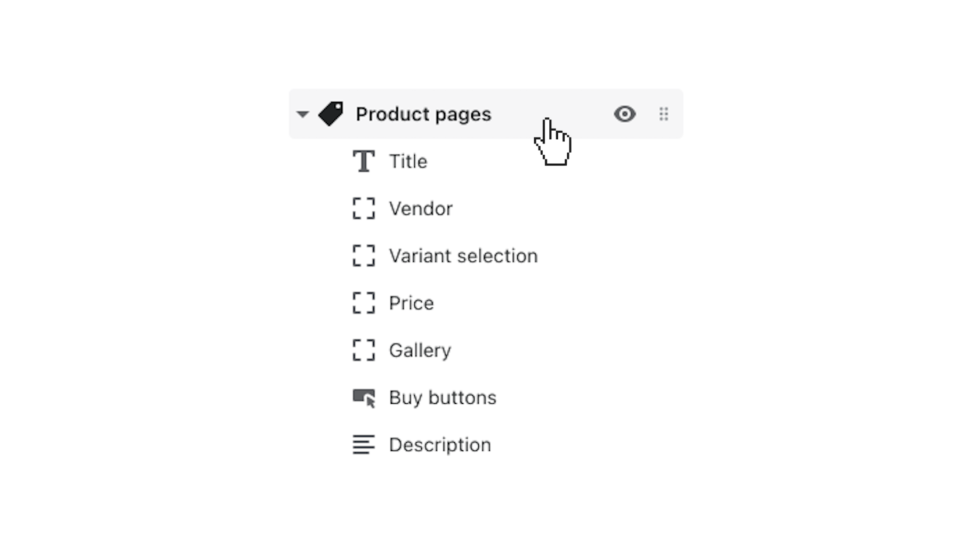Click the Variant selection block icon
Image resolution: width=980 pixels, height=559 pixels.
tap(364, 256)
